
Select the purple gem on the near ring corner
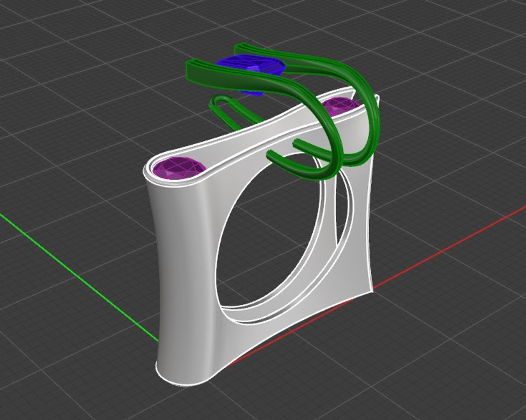(x=179, y=169)
